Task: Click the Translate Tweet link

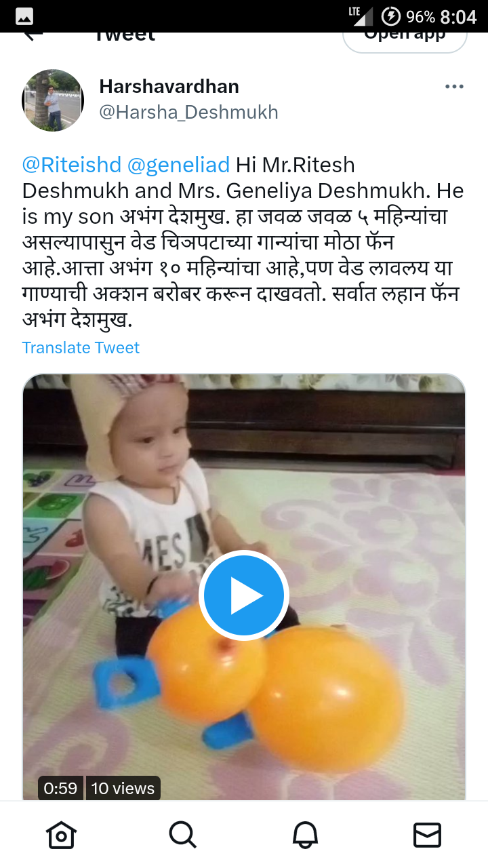Action: click(81, 348)
